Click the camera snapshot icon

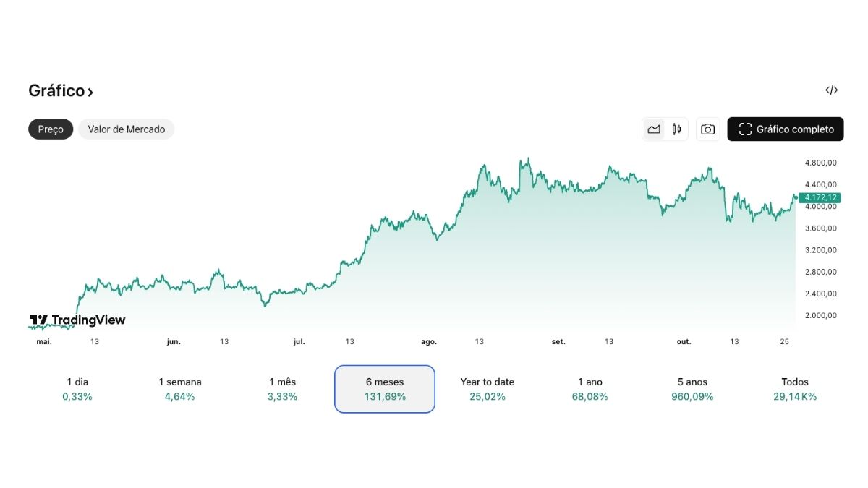point(707,129)
